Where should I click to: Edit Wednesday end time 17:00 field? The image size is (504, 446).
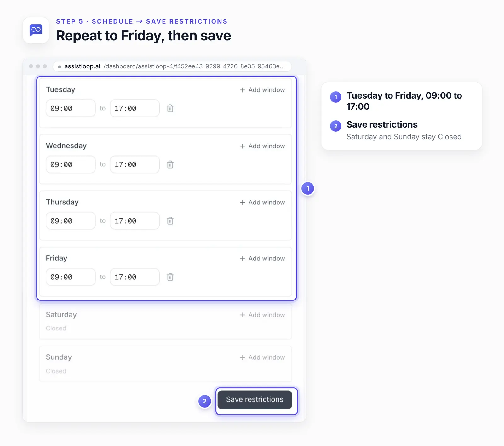click(135, 164)
